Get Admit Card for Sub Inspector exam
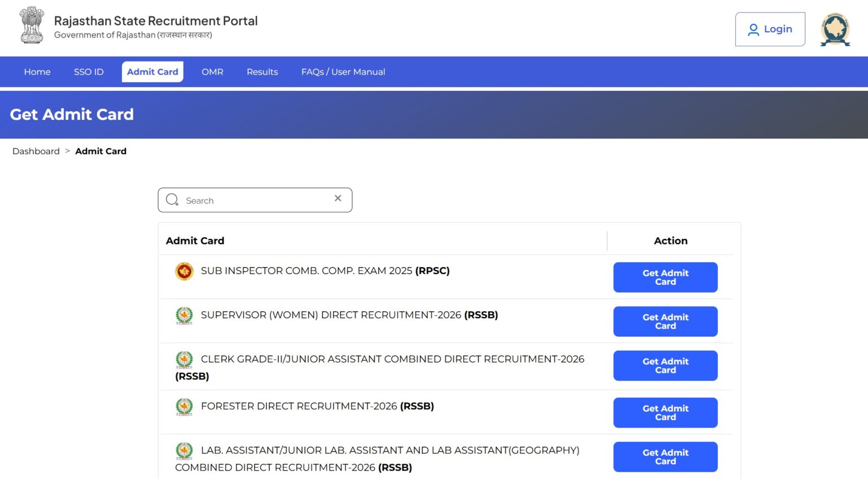 click(x=666, y=277)
